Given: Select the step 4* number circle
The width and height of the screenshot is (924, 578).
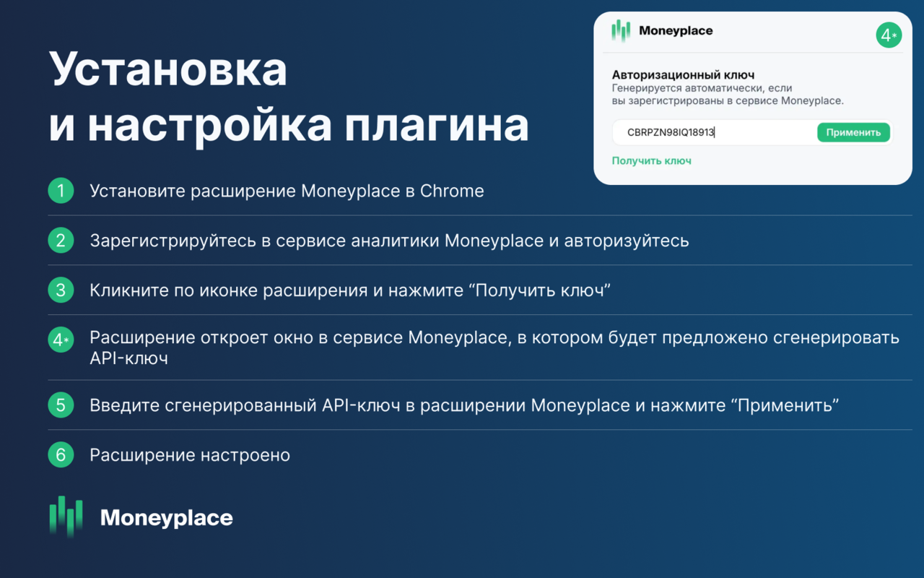Looking at the screenshot, I should coord(61,338).
